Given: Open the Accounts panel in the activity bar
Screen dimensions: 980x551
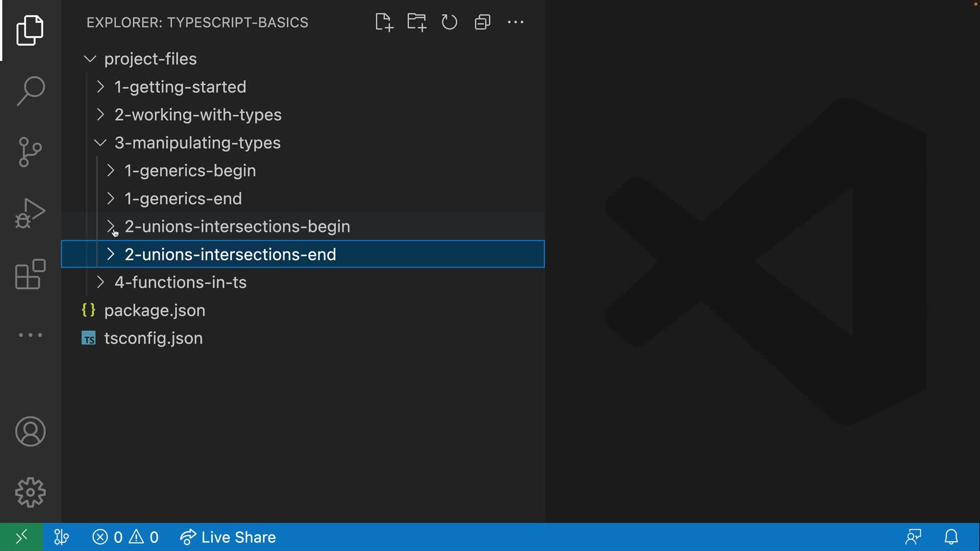Looking at the screenshot, I should click(x=30, y=431).
